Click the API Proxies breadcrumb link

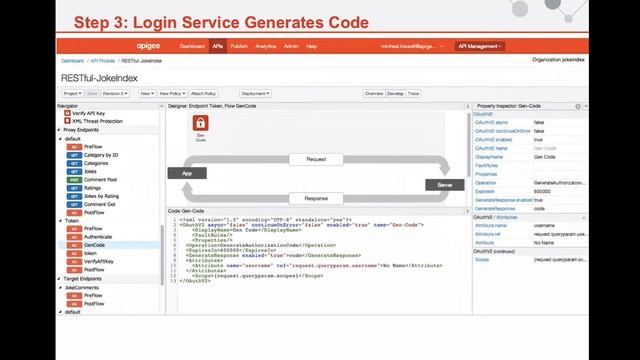coord(102,61)
